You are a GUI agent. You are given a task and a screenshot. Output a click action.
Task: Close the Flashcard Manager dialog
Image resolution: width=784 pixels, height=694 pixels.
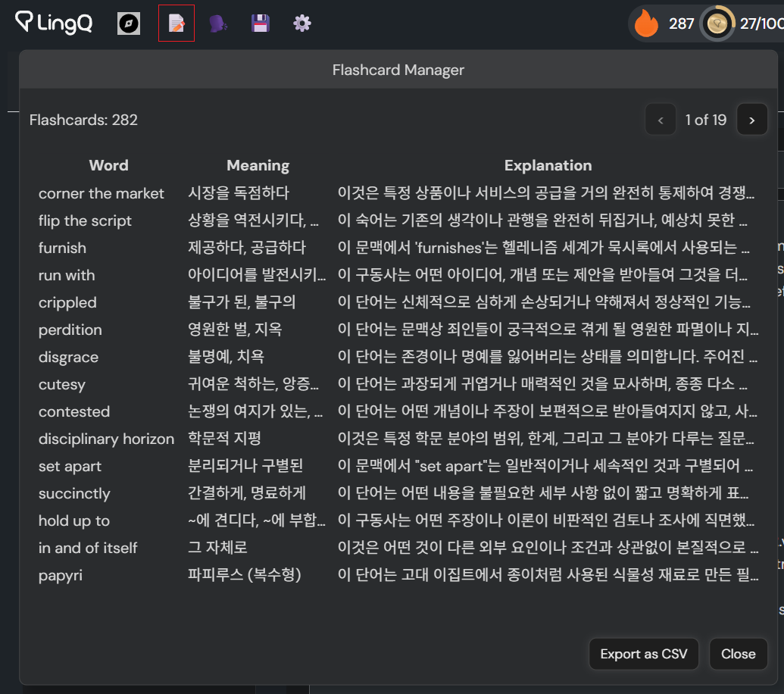(738, 654)
